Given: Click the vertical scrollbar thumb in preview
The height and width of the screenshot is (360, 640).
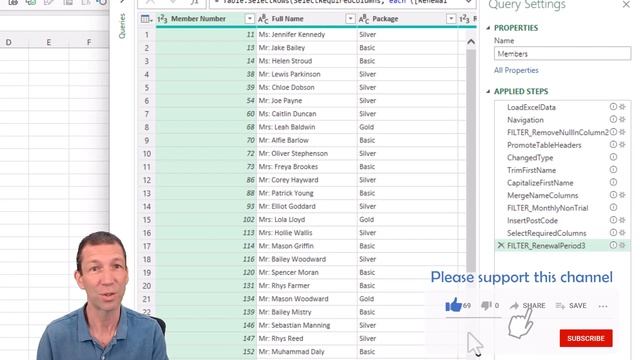Looking at the screenshot, I should pyautogui.click(x=471, y=160).
